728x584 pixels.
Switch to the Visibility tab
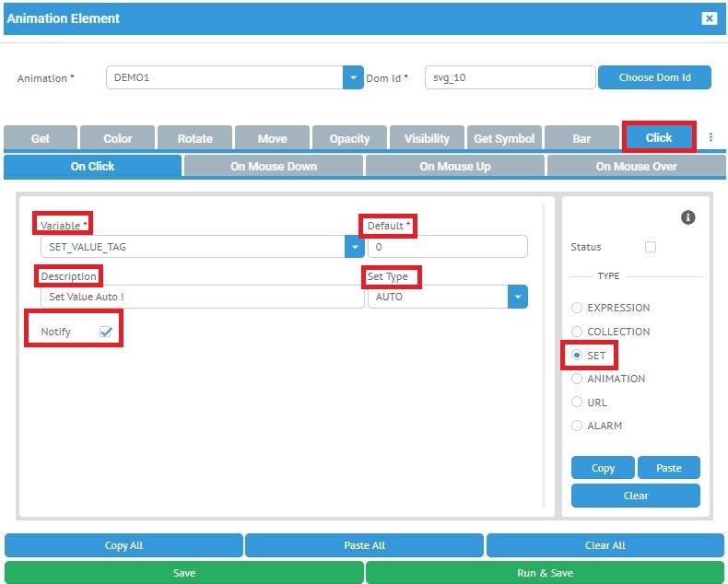coord(427,138)
